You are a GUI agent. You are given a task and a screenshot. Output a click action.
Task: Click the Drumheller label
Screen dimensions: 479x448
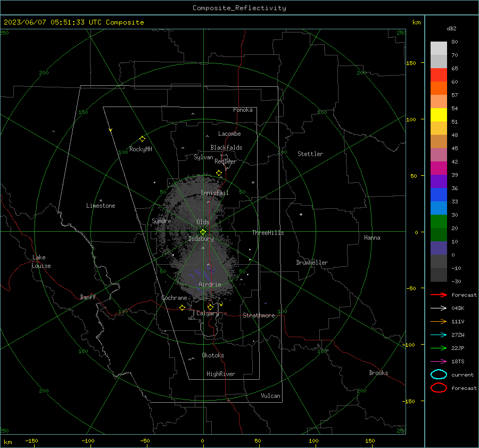click(312, 263)
